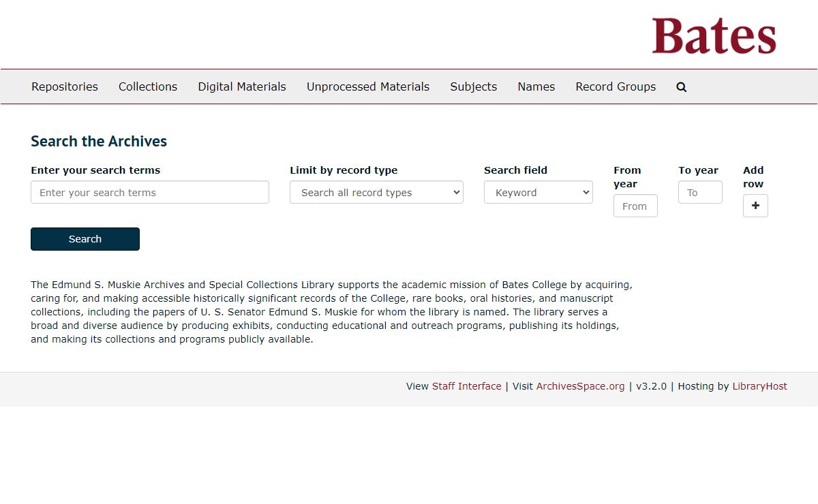Open the LibraryHost footer link

(759, 386)
